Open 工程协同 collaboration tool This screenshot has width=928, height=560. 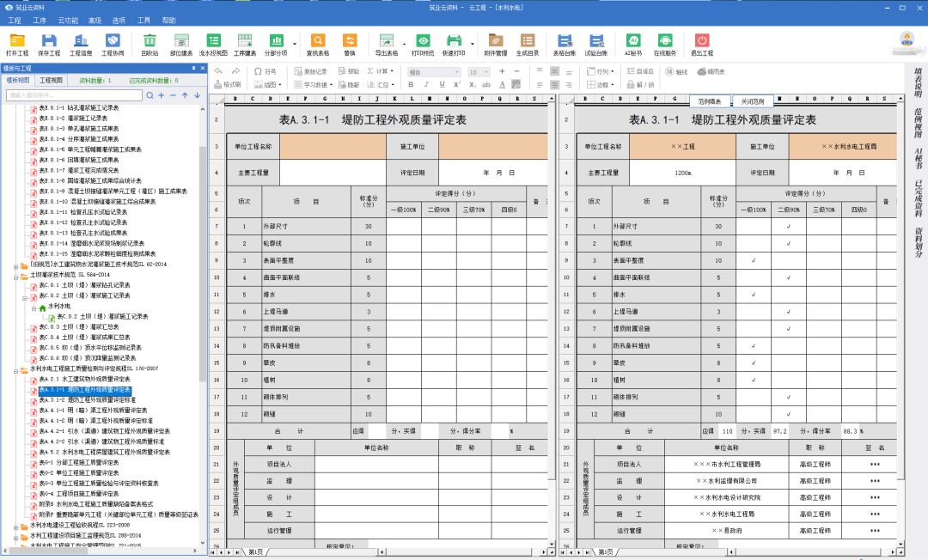click(x=113, y=45)
